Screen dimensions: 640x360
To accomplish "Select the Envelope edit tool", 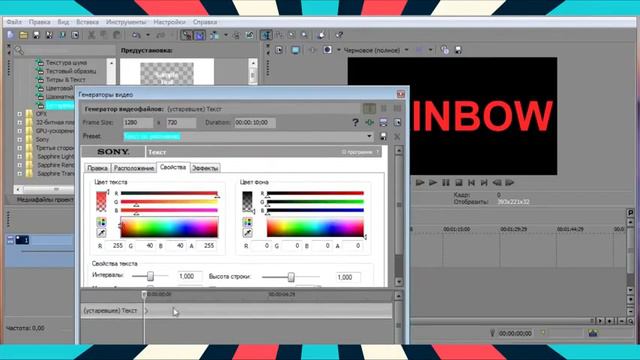I will [x=279, y=35].
